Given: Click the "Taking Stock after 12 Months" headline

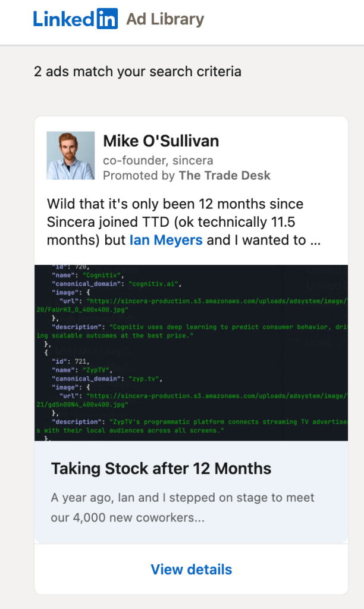Looking at the screenshot, I should 161,468.
